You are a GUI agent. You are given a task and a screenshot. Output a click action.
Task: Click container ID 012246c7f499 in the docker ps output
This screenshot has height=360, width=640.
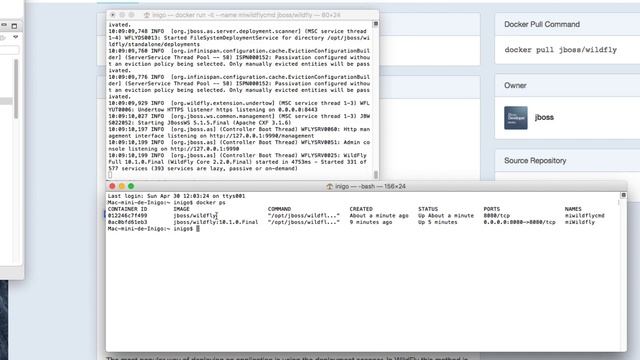click(x=127, y=216)
